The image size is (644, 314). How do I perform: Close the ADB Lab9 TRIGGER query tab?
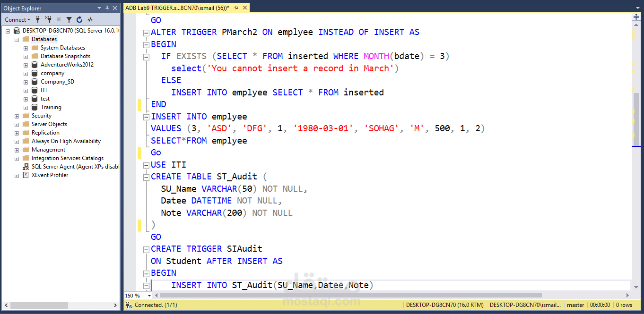coord(244,8)
